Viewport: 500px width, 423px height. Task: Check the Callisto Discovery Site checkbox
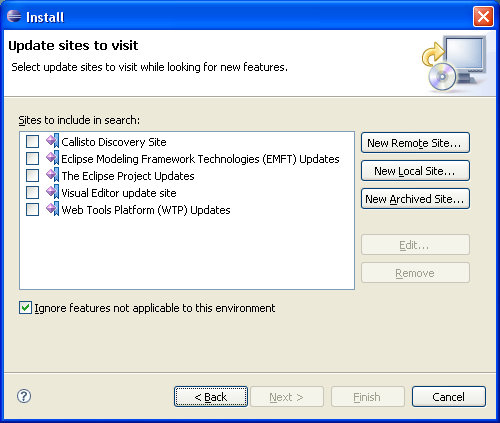32,142
